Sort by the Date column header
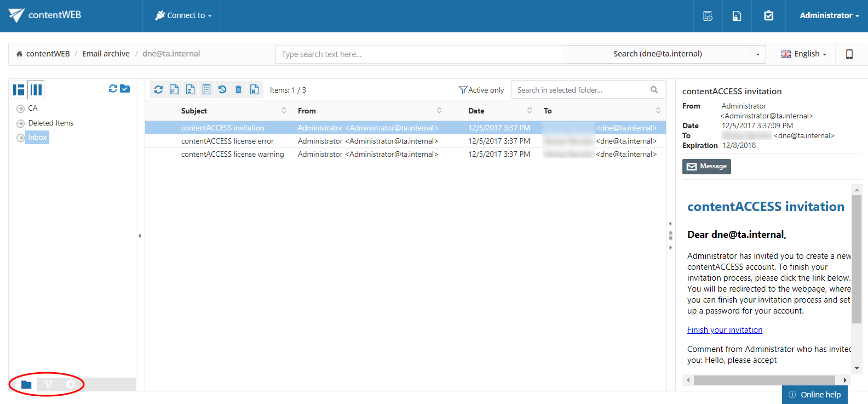The height and width of the screenshot is (404, 868). pos(476,111)
